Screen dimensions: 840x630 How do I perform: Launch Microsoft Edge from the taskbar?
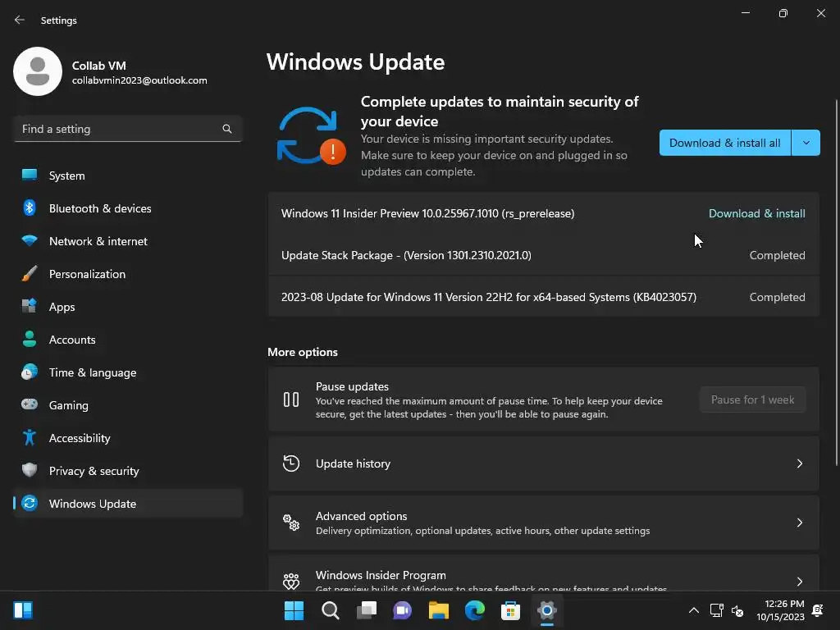pyautogui.click(x=475, y=610)
